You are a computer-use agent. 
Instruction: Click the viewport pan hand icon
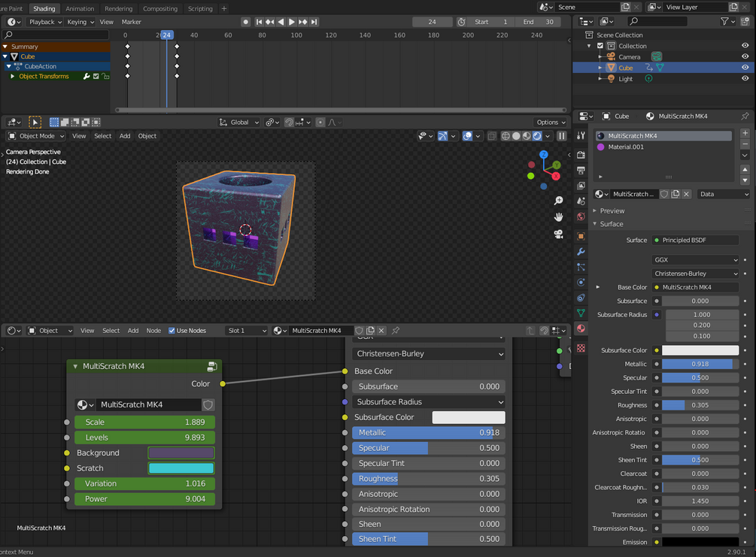pos(558,217)
